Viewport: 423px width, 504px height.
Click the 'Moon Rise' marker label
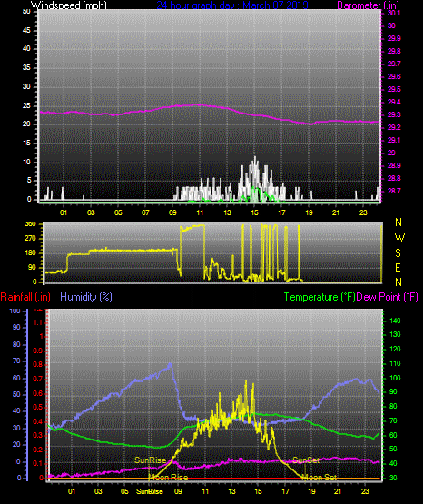pos(169,477)
